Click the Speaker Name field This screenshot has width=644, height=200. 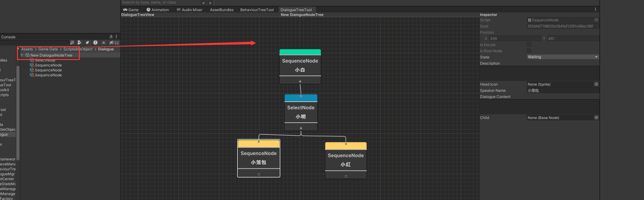click(x=563, y=91)
